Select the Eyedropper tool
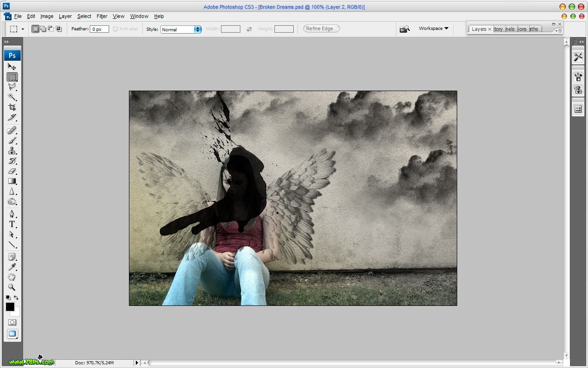The image size is (588, 368). point(12,267)
